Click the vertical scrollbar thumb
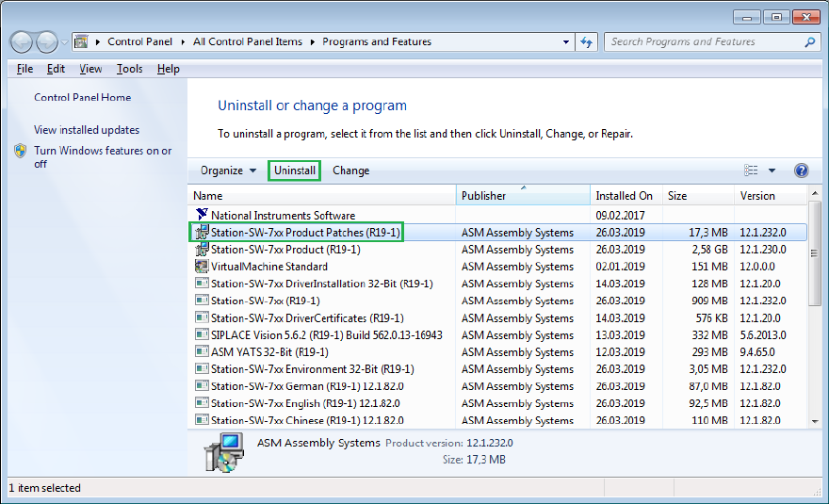 click(815, 253)
